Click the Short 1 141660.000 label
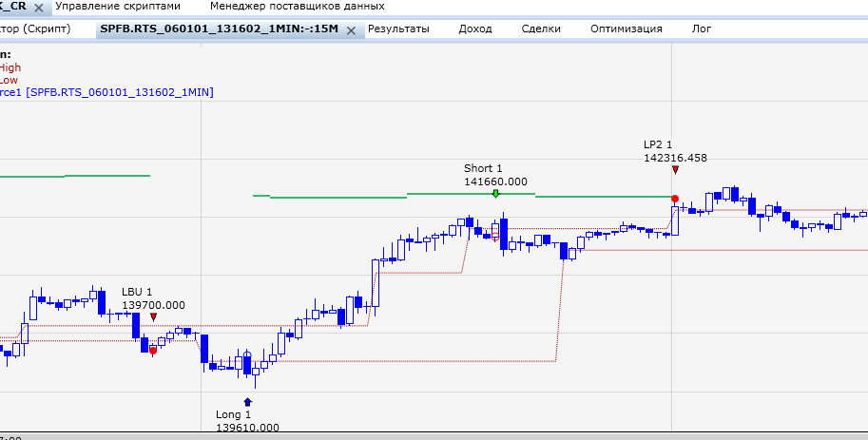This screenshot has height=440, width=868. (x=495, y=175)
